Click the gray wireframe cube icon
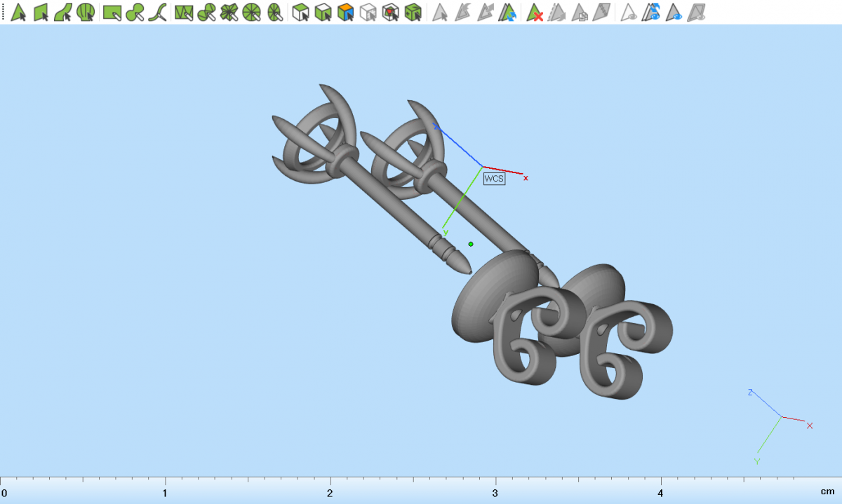 point(368,12)
